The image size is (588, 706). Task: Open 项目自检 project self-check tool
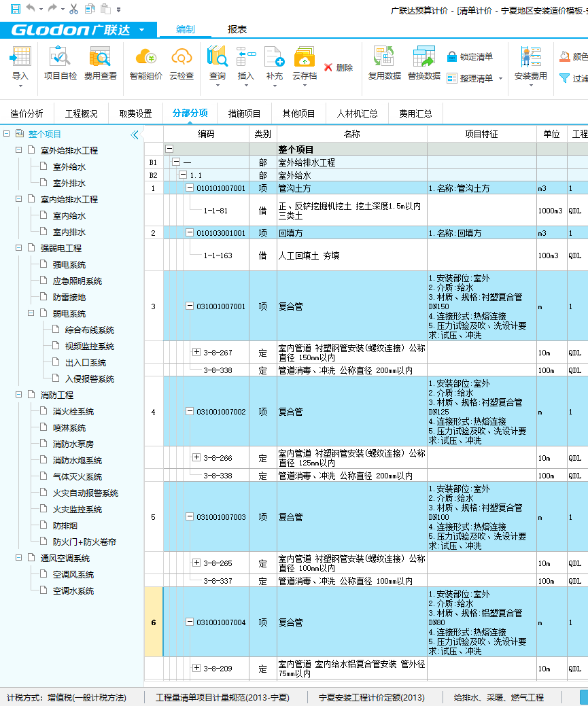pos(60,58)
